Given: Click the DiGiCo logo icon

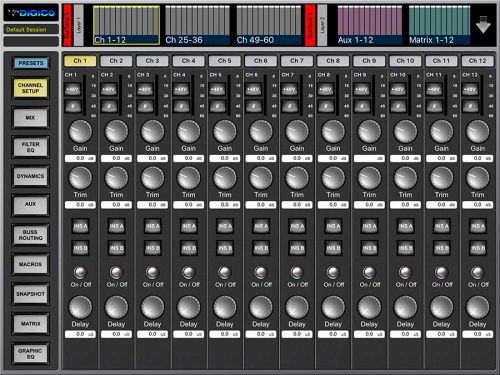Looking at the screenshot, I should coord(31,13).
